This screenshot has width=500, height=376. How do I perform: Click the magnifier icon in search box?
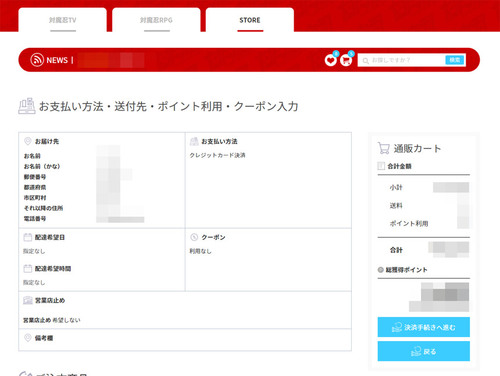point(365,61)
